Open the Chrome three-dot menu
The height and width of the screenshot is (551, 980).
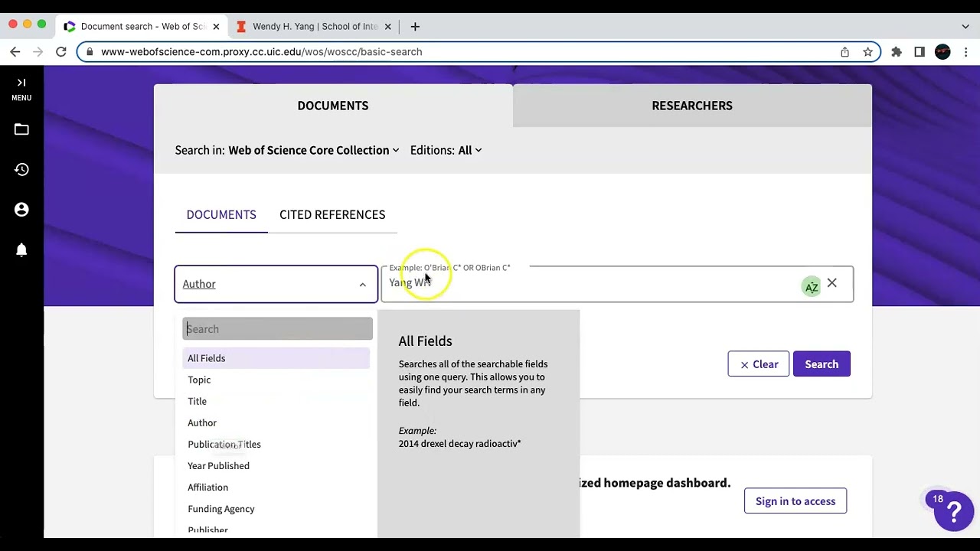click(x=966, y=52)
